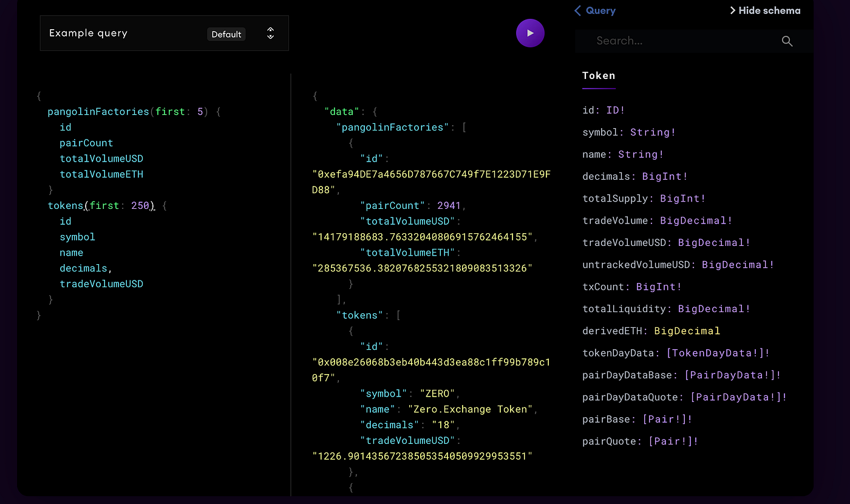Click totalVolumeUSD field in query editor
The width and height of the screenshot is (850, 504).
coord(101,158)
